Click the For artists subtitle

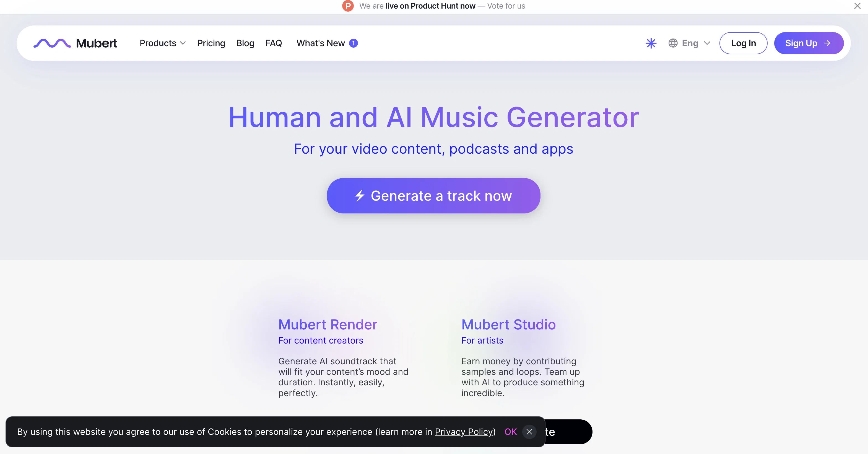coord(482,340)
